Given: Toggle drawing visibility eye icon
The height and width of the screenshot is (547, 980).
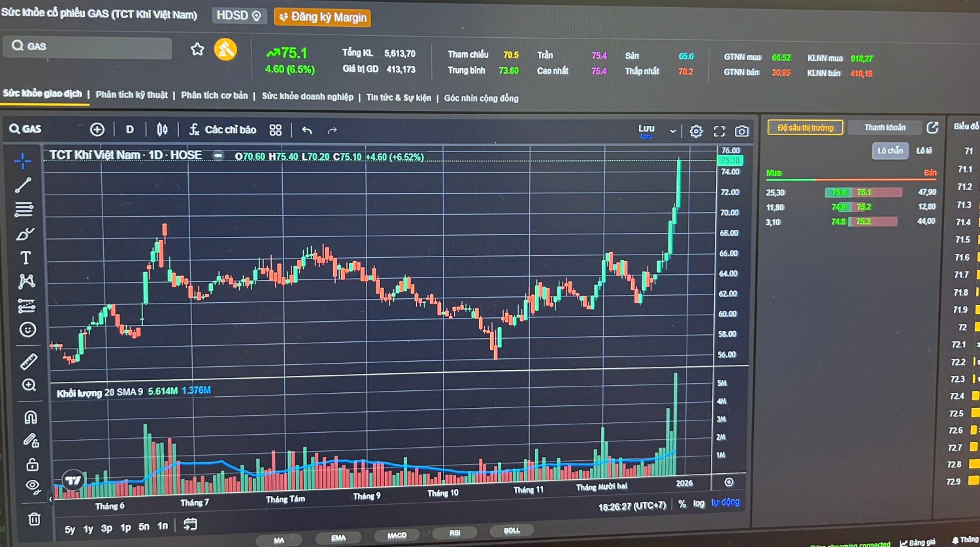Looking at the screenshot, I should [32, 486].
